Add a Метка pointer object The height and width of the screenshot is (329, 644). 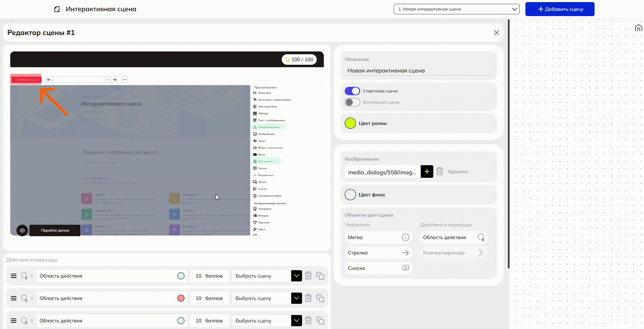[x=378, y=237]
